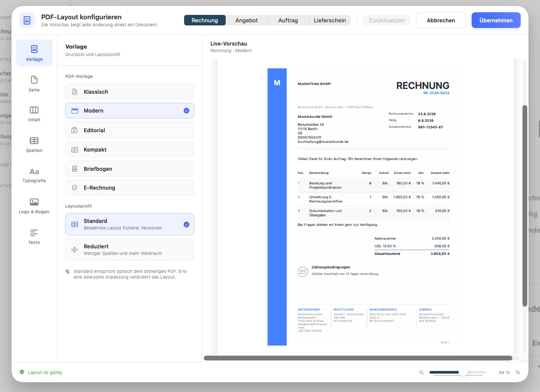
Task: Click the Beratung und Projektkoordination row
Action: pyautogui.click(x=373, y=185)
